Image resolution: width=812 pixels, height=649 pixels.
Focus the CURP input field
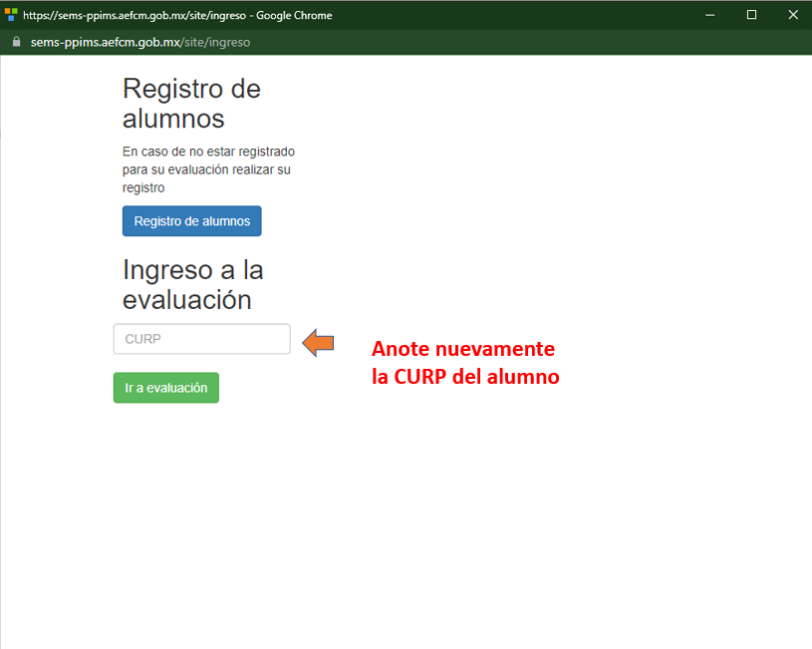(x=202, y=339)
